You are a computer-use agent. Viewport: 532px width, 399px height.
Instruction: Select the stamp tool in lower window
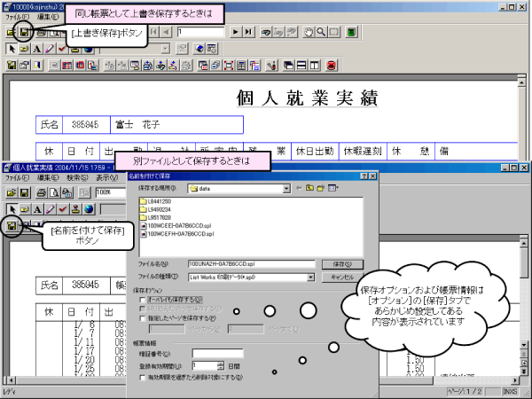[75, 209]
